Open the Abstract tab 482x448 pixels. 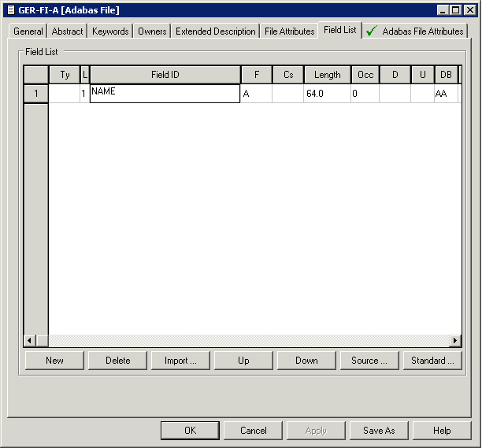click(x=68, y=31)
